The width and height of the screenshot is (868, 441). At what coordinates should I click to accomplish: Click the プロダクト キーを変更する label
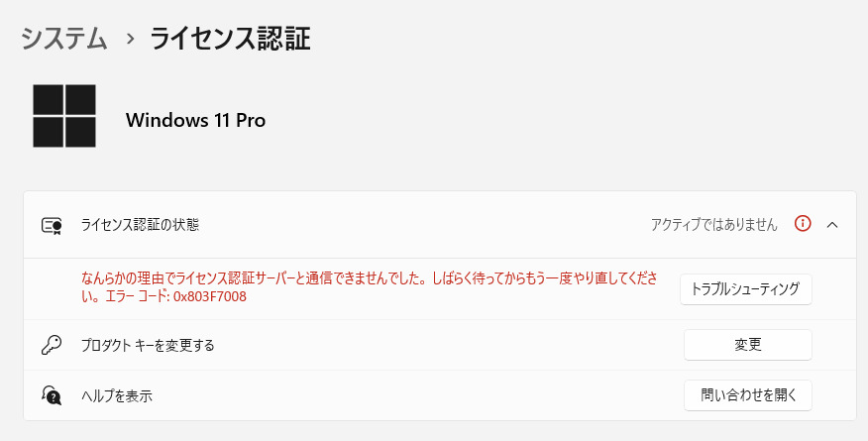point(148,346)
